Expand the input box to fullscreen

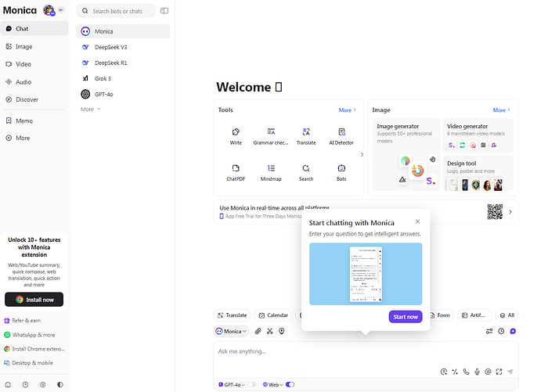[x=499, y=372]
